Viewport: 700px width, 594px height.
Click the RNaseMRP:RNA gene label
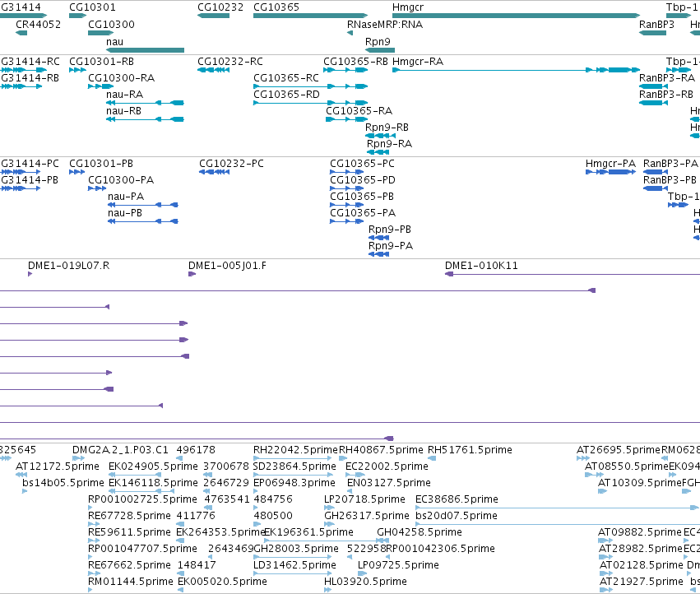tap(385, 24)
